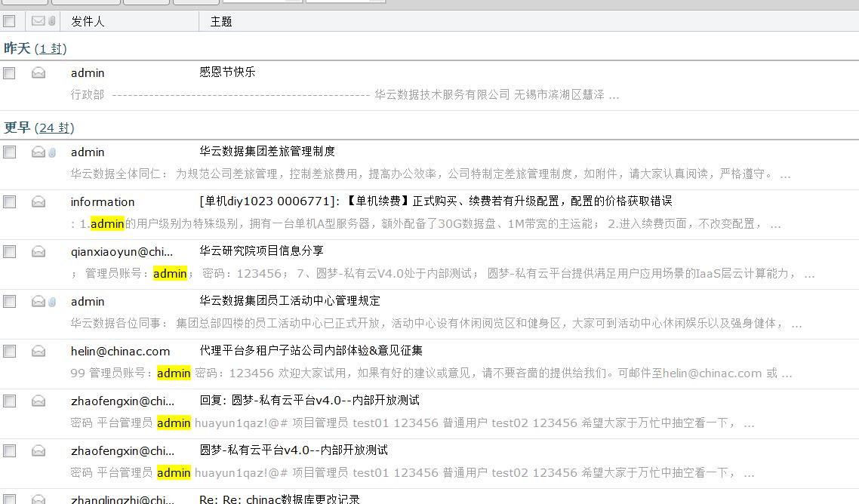Image resolution: width=859 pixels, height=504 pixels.
Task: Open 代理平台多租户子站公司内部体验&意见征集 email
Action: [311, 351]
